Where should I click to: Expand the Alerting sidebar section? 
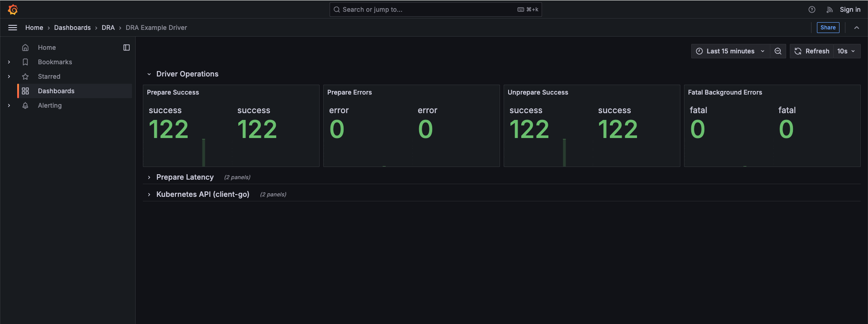9,105
